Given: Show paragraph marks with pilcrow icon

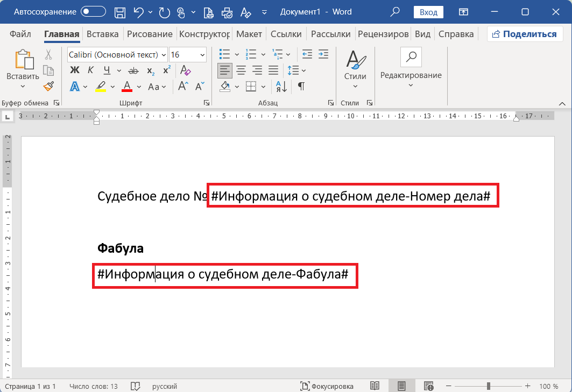Looking at the screenshot, I should [x=301, y=87].
